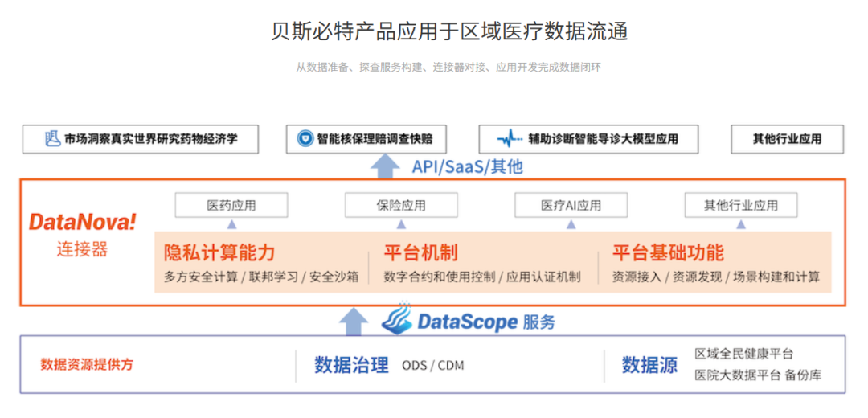This screenshot has height=418, width=868.
Task: Click the 数据治理 heading
Action: tap(351, 365)
